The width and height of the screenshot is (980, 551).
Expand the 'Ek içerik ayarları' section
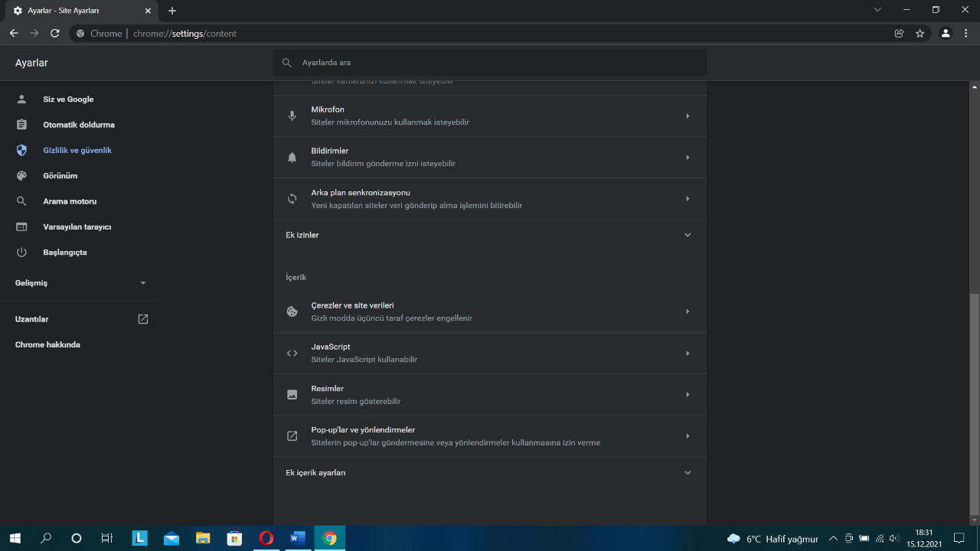[x=490, y=473]
